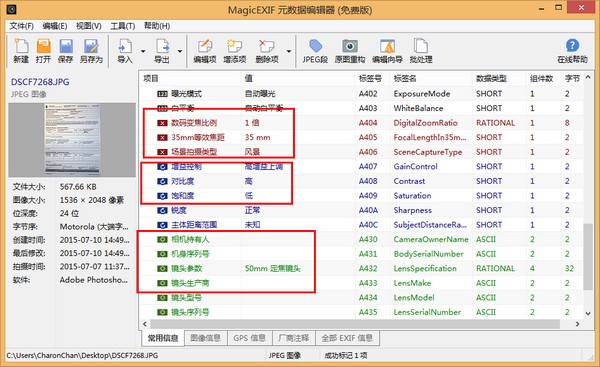The height and width of the screenshot is (367, 600).
Task: Expand the 导出 export dropdown arrow
Action: 179,51
